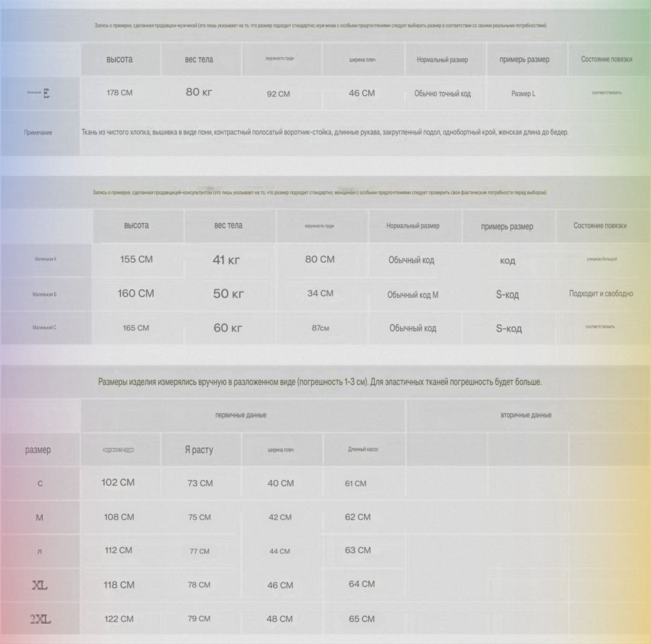Select the "первичные данные" header
This screenshot has width=651, height=644.
(x=241, y=415)
